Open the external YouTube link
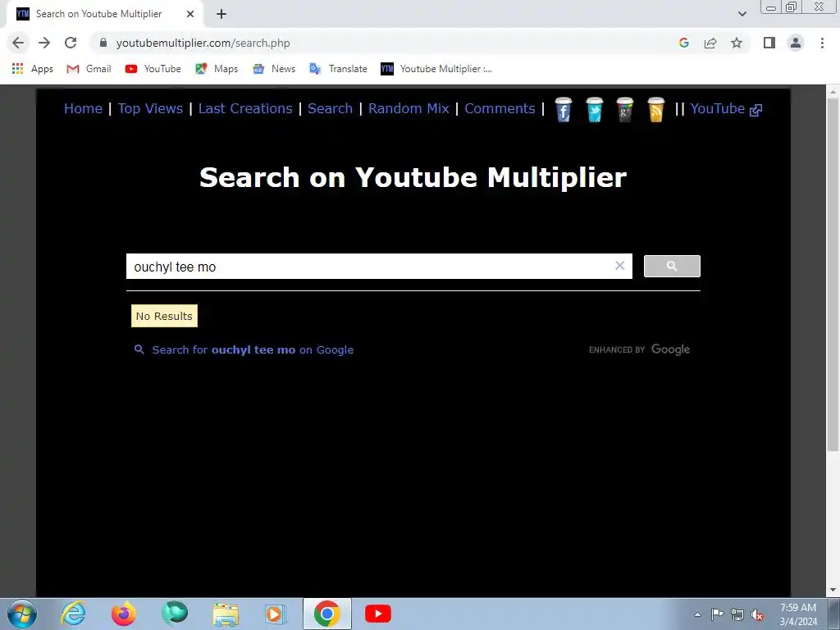This screenshot has width=840, height=630. click(x=726, y=109)
